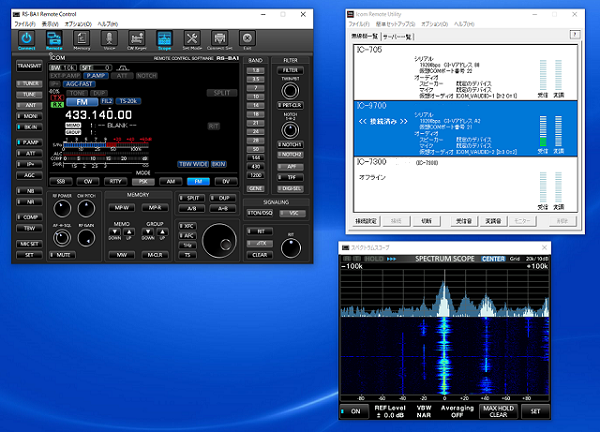Toggle the MUTE button

[x=62, y=255]
